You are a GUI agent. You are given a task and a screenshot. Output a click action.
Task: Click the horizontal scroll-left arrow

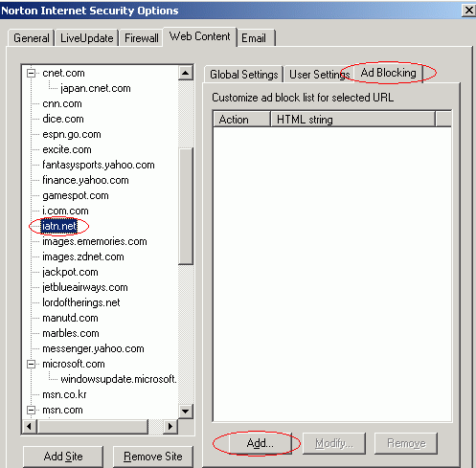pyautogui.click(x=30, y=426)
